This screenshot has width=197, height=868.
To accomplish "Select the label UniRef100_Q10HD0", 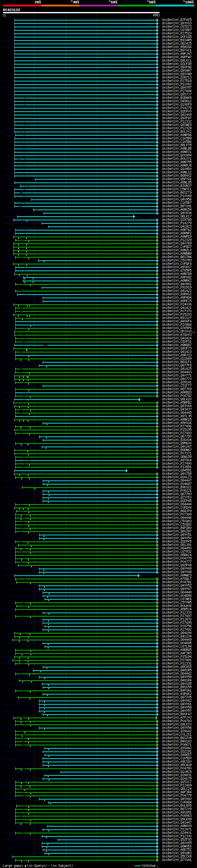I will pyautogui.click(x=177, y=169).
